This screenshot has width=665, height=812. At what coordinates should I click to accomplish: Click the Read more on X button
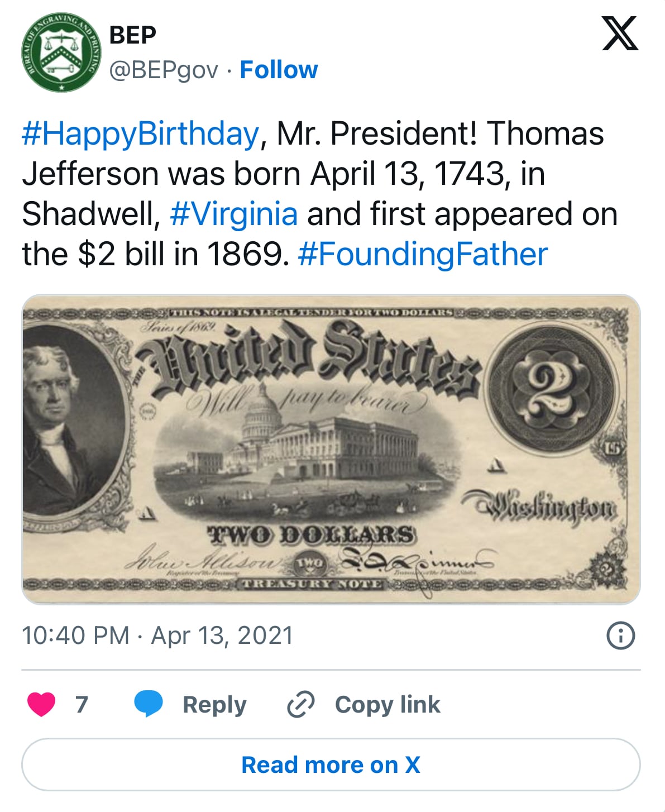click(331, 765)
